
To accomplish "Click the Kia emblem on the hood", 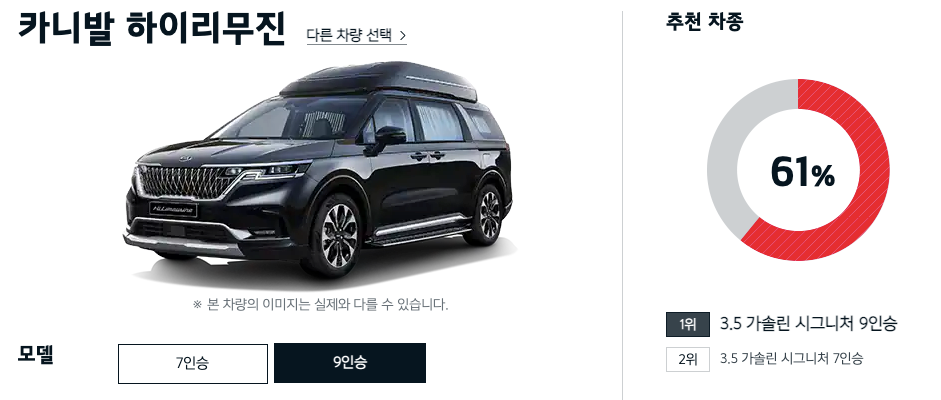I will point(184,158).
